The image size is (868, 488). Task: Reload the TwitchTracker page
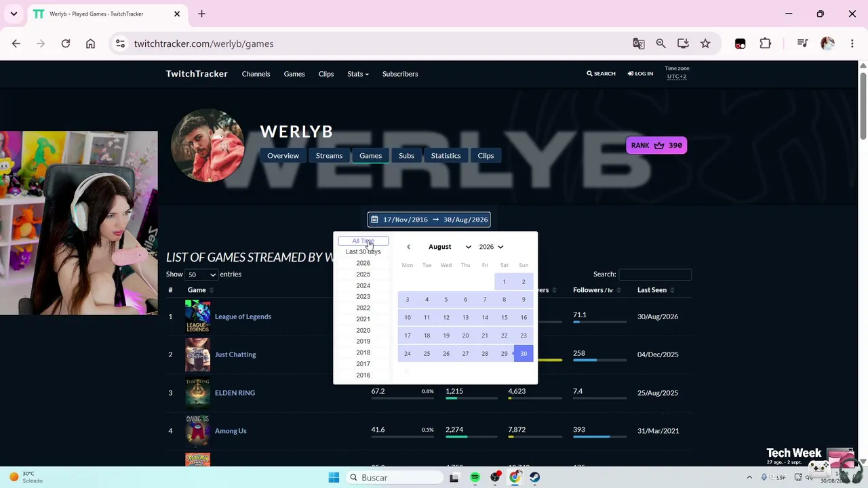(66, 43)
